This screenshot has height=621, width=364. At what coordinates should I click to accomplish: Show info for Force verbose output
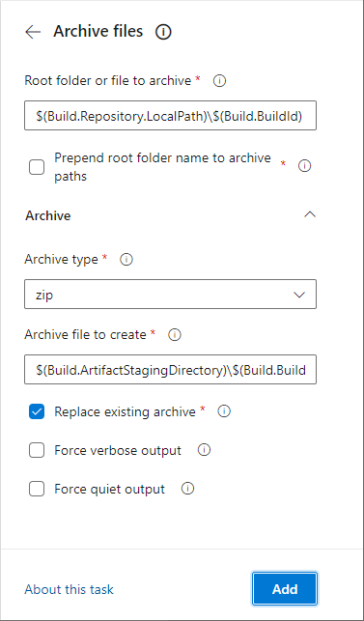pyautogui.click(x=204, y=450)
